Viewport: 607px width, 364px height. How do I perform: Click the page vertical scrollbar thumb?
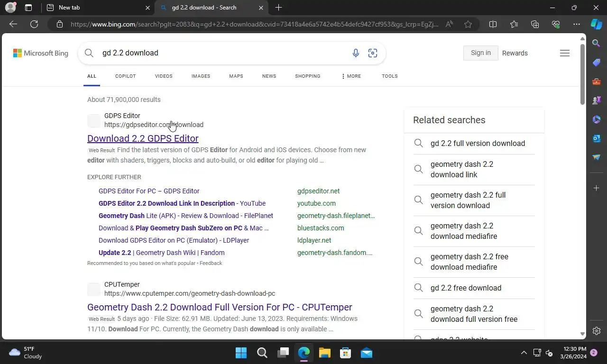[x=583, y=74]
